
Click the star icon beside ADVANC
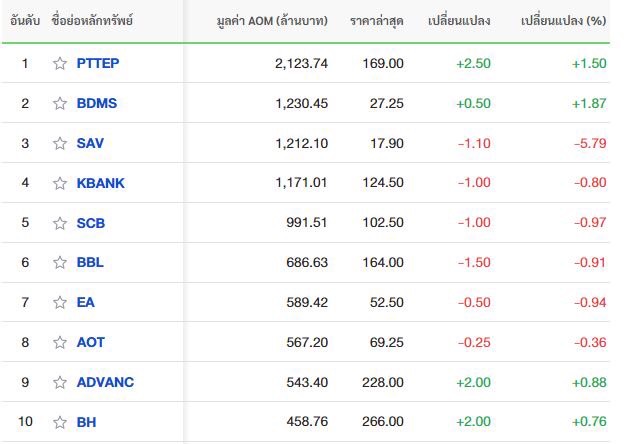pyautogui.click(x=60, y=382)
